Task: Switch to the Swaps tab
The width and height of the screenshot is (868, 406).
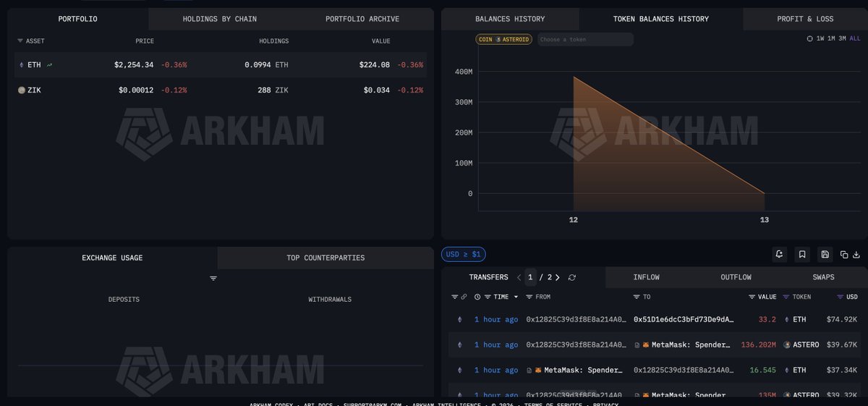Action: (823, 277)
